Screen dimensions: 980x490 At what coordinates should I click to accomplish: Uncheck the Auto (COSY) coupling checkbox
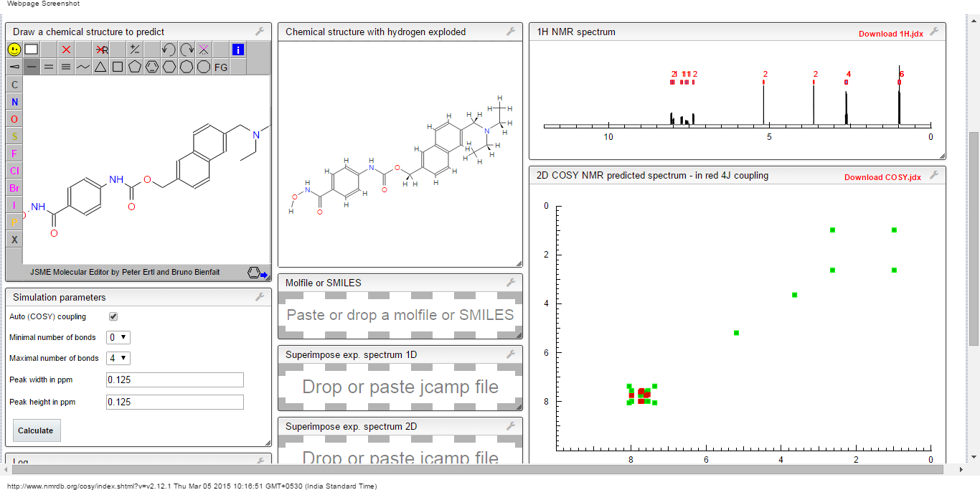click(x=113, y=316)
